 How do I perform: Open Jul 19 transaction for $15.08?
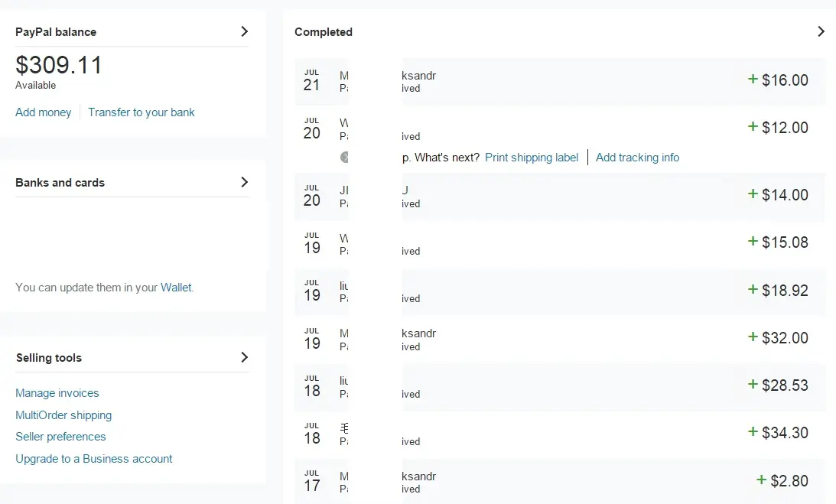560,243
